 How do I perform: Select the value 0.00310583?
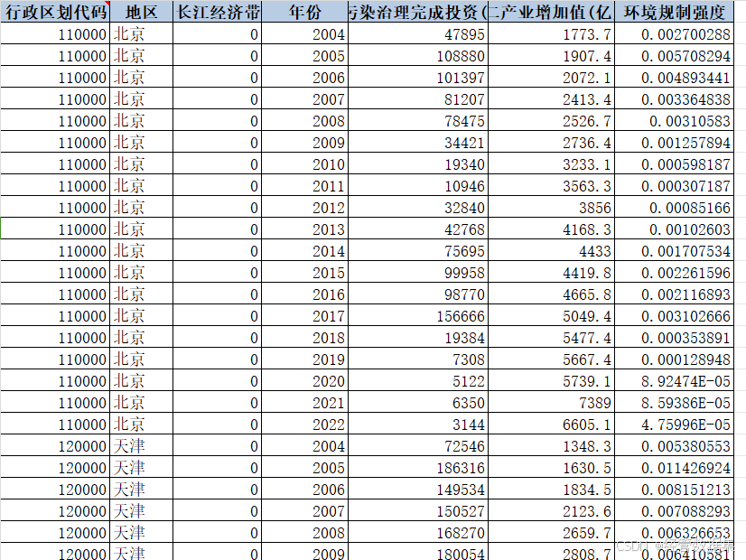point(674,121)
